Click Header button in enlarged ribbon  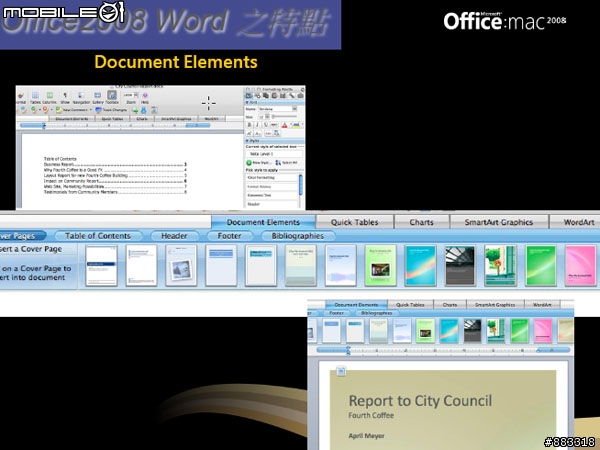coord(174,236)
